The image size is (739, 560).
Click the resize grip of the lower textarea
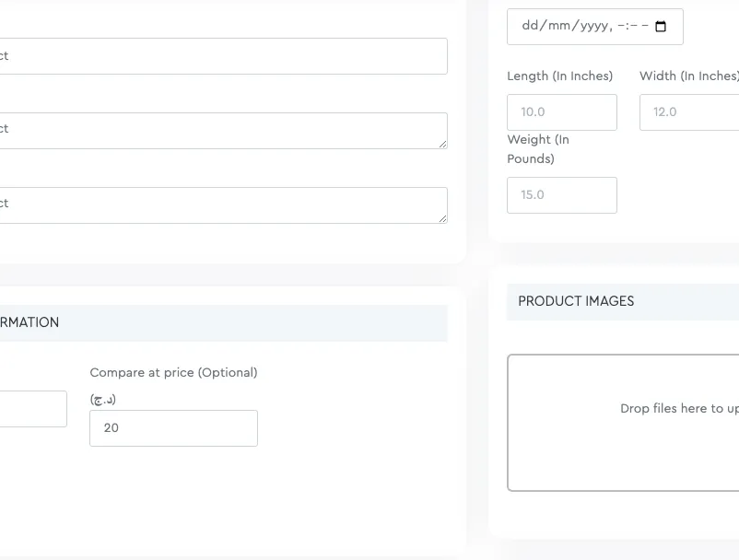tap(443, 218)
